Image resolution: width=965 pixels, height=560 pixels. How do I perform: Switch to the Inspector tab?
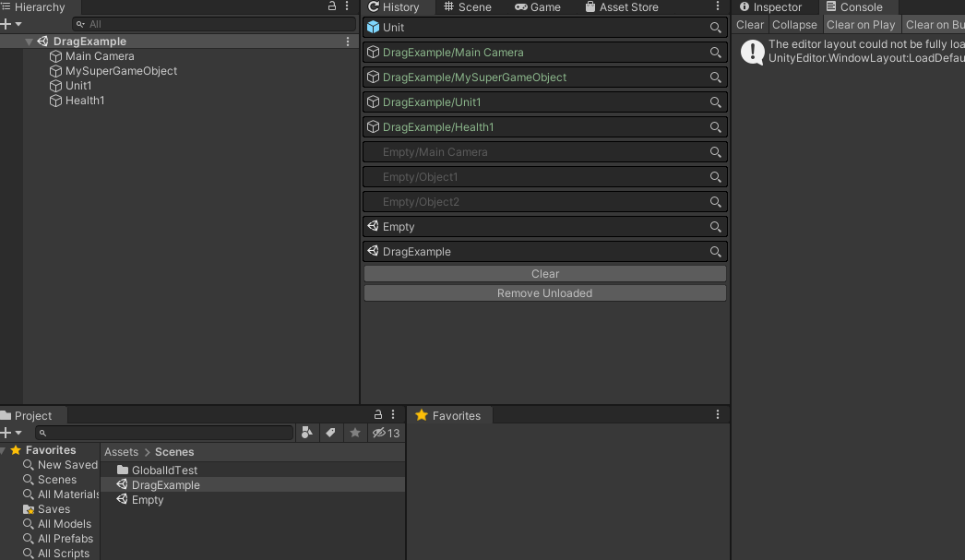coord(770,7)
